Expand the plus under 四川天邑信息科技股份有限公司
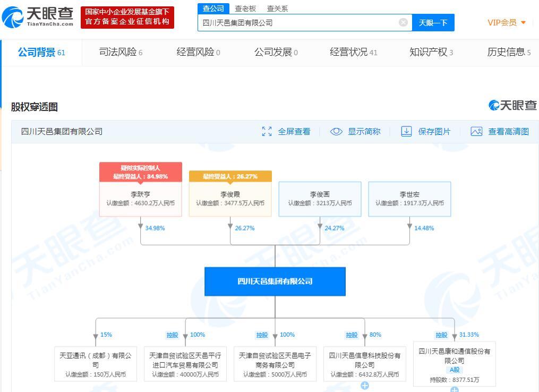The height and width of the screenshot is (392, 539). (x=365, y=386)
